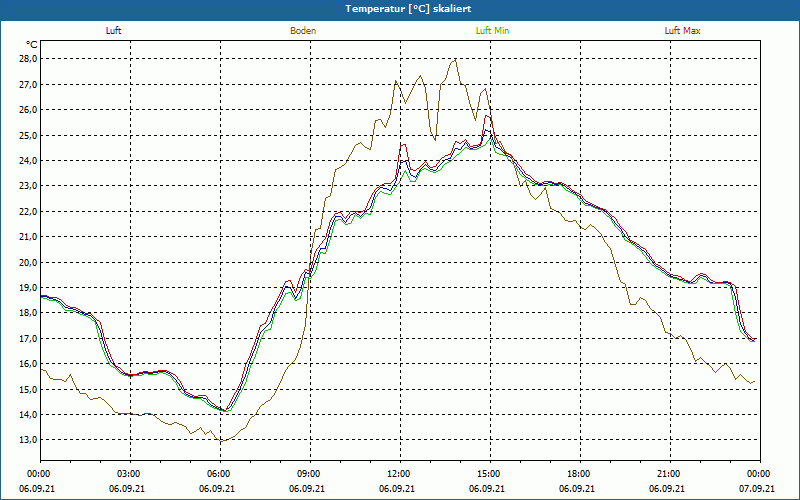This screenshot has height=500, width=800.
Task: Click the 'Luft Min' legend label
Action: [492, 31]
